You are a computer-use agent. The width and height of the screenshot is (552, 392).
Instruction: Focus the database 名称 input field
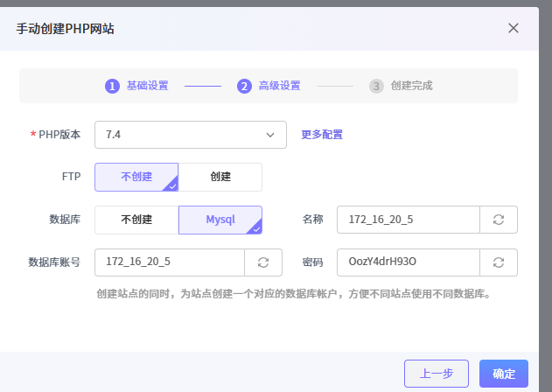(409, 220)
